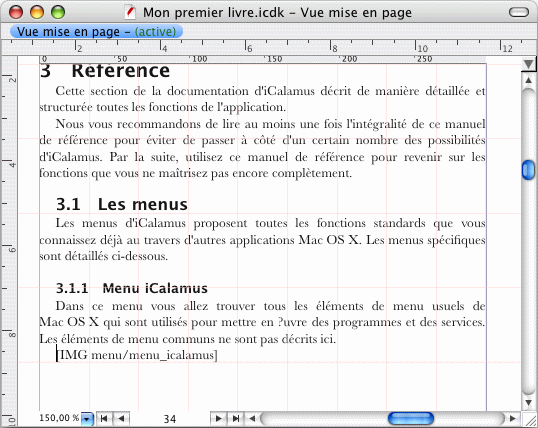Click the yellow minimize window button
This screenshot has width=538, height=428.
37,12
